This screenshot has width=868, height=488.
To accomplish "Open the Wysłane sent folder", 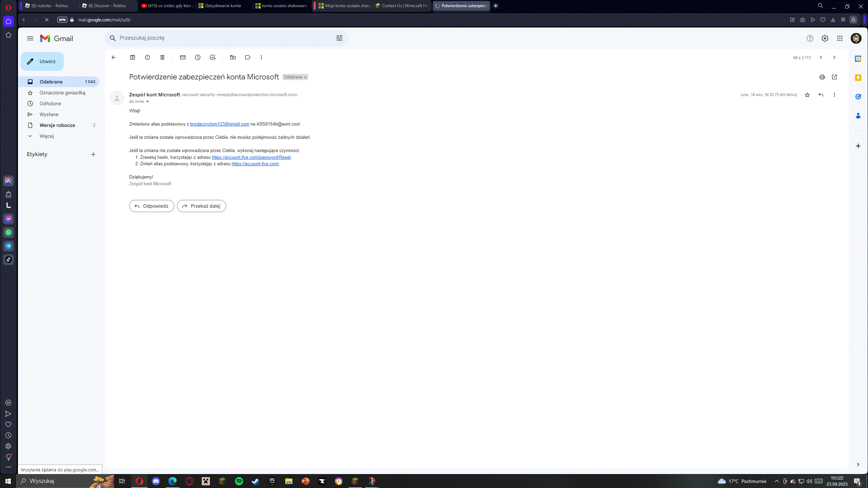I will [x=58, y=114].
